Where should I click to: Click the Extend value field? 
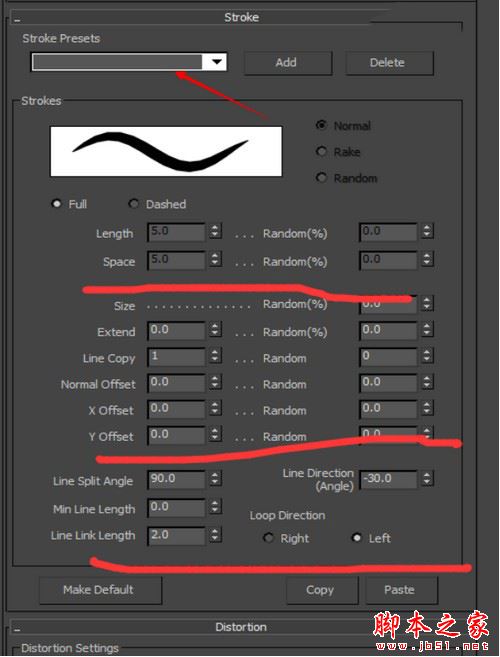pyautogui.click(x=176, y=331)
